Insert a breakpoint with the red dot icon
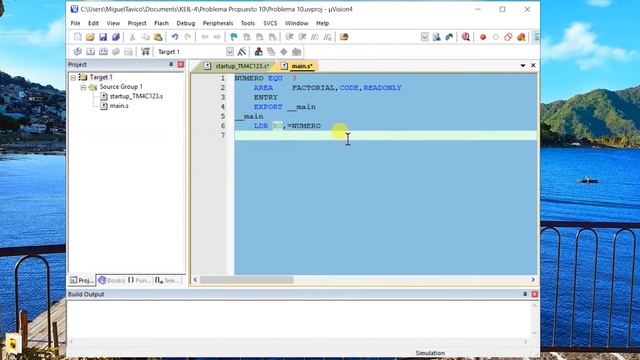The width and height of the screenshot is (640, 360). (x=483, y=37)
